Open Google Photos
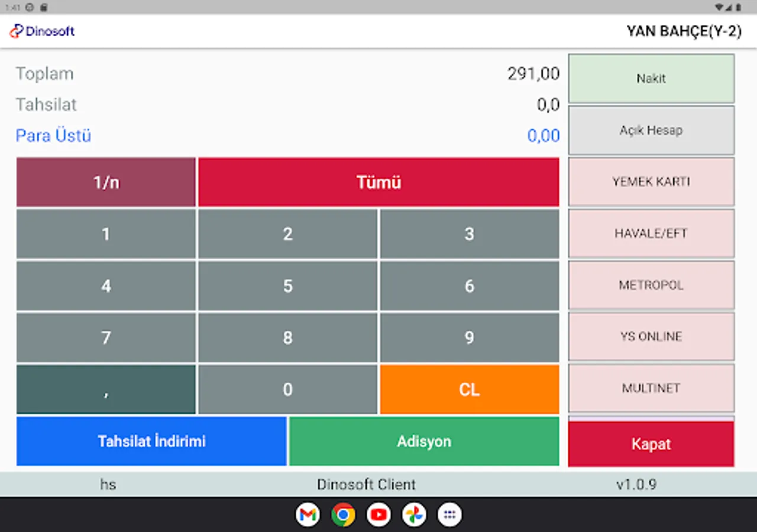Image resolution: width=757 pixels, height=532 pixels. tap(414, 514)
